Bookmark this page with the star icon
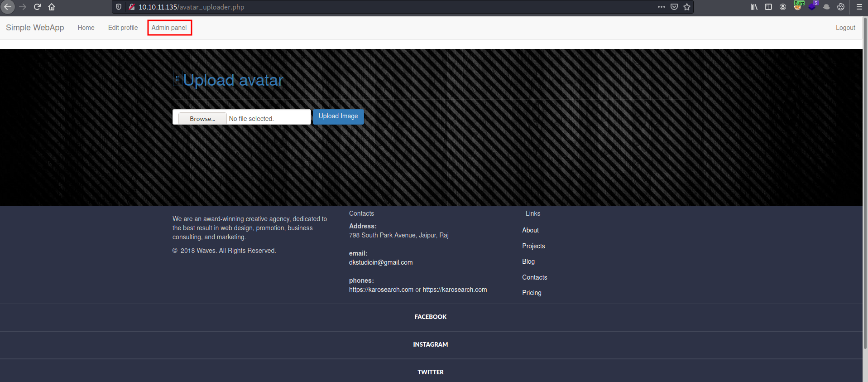 687,7
